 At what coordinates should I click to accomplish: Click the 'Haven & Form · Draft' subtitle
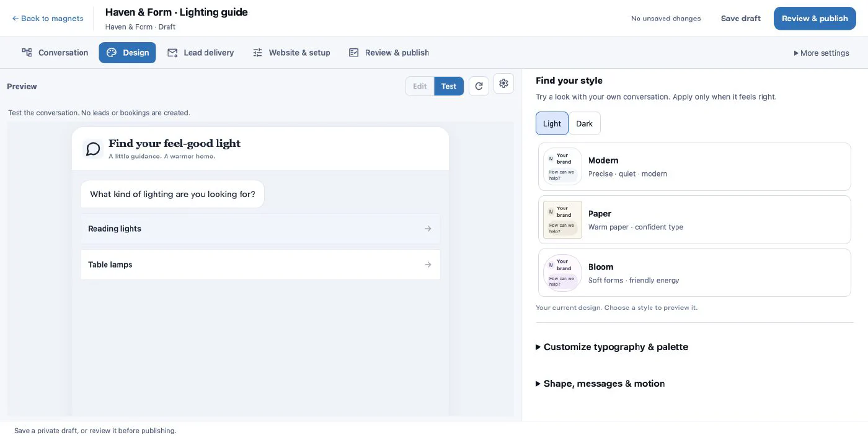coord(140,27)
